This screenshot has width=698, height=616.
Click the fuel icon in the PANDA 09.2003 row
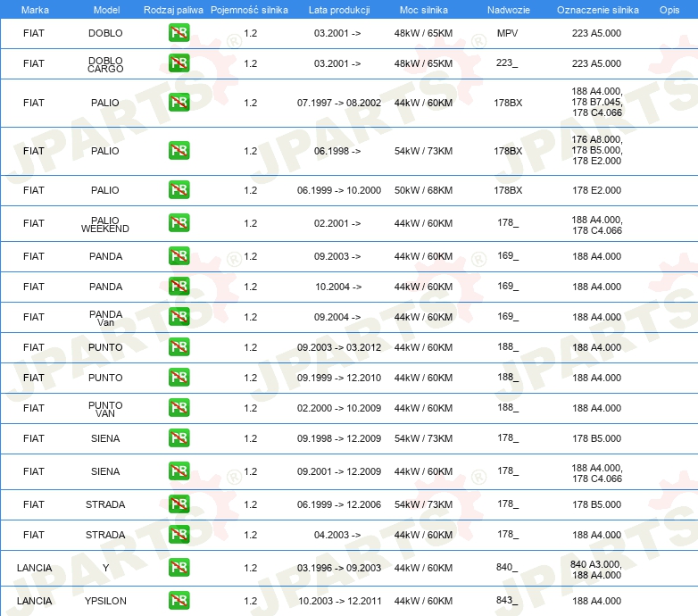tap(179, 256)
